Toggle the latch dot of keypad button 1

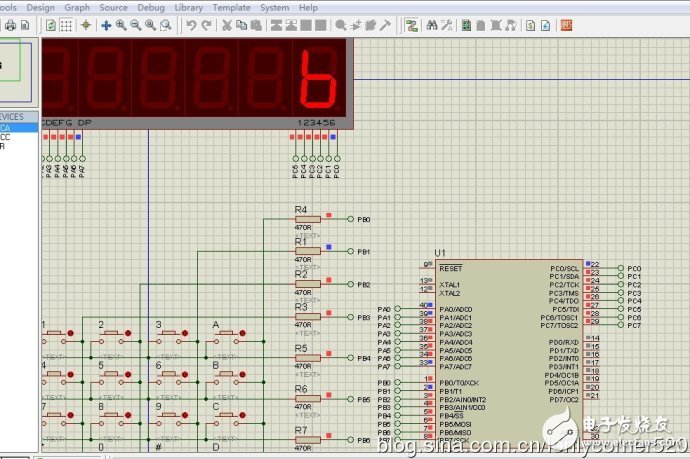(x=70, y=333)
